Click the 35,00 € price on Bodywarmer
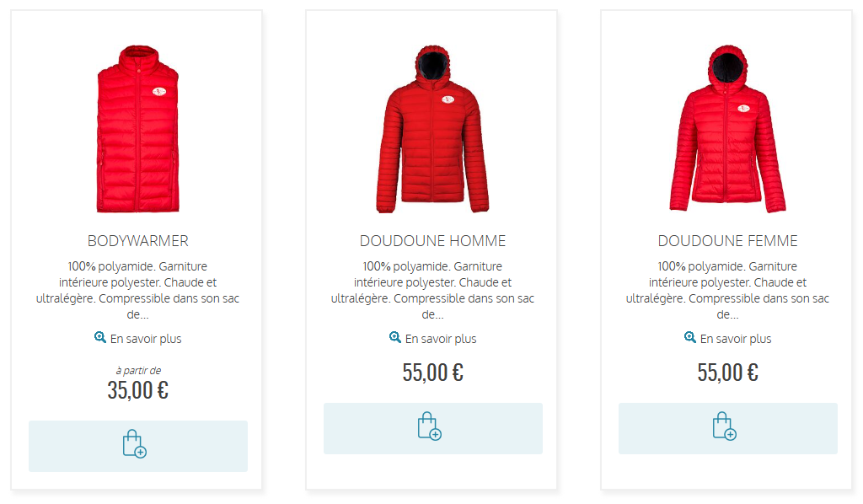This screenshot has height=504, width=863. [138, 390]
